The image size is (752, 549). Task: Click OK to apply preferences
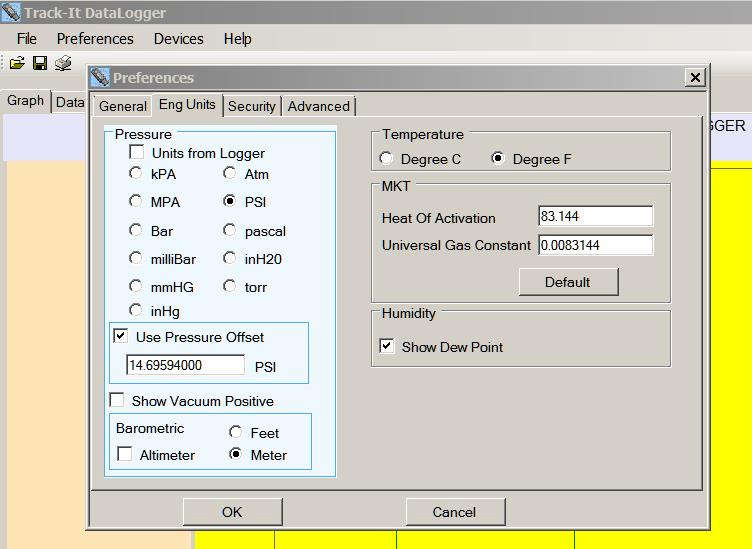pyautogui.click(x=233, y=512)
